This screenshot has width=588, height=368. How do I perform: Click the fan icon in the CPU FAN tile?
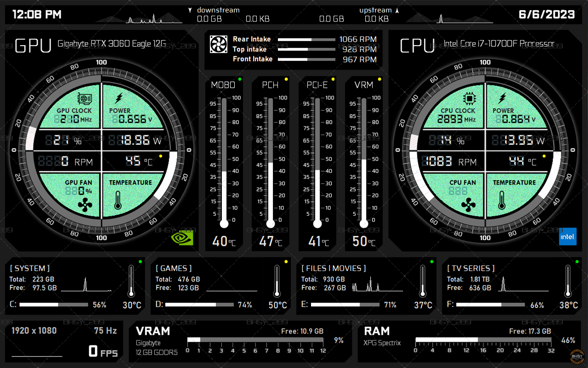(469, 205)
